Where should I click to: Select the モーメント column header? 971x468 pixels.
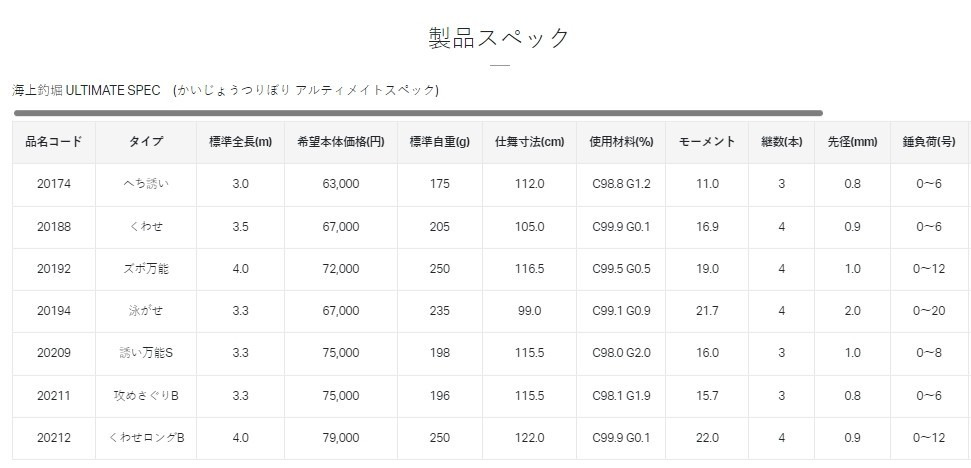tap(707, 142)
